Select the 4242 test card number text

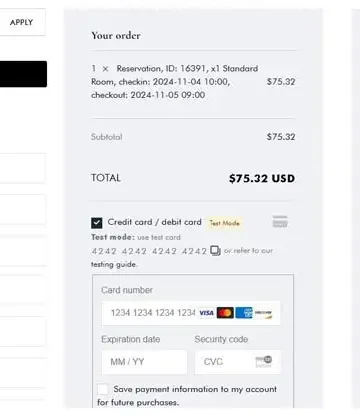click(x=149, y=251)
